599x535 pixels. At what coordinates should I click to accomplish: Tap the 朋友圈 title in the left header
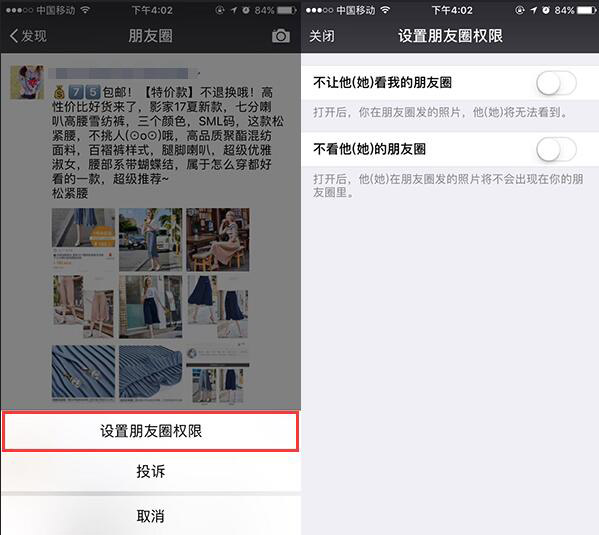[151, 36]
